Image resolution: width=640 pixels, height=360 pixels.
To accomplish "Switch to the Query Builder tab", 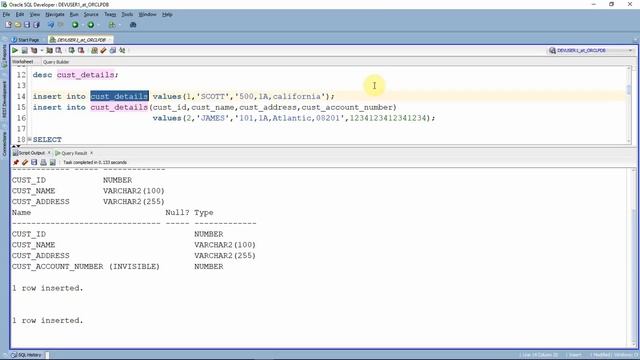I will point(56,62).
